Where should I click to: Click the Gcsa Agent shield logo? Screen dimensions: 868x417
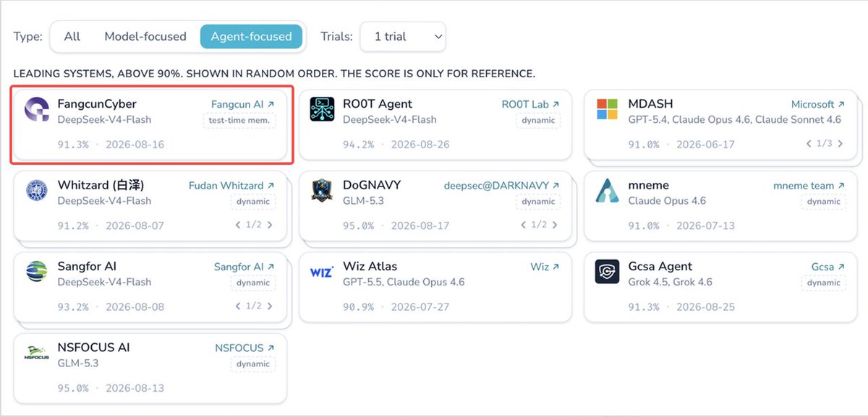[607, 272]
